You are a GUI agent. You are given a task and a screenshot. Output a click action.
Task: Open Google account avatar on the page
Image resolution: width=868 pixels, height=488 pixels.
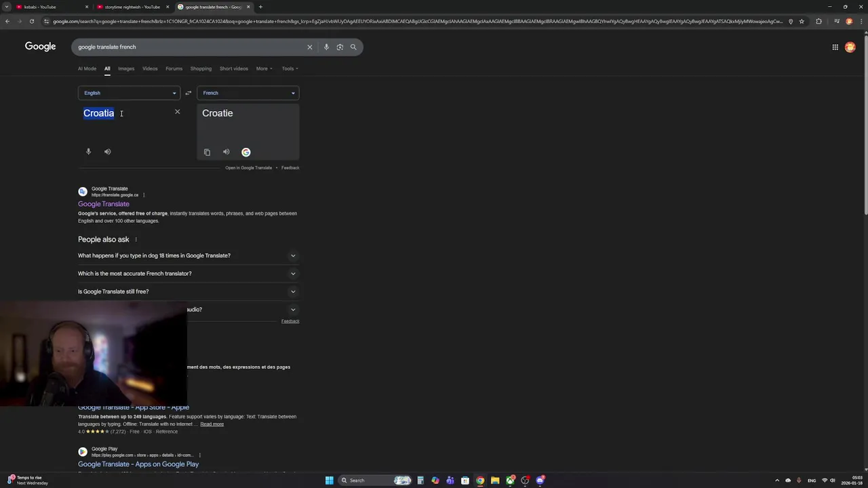click(x=850, y=47)
